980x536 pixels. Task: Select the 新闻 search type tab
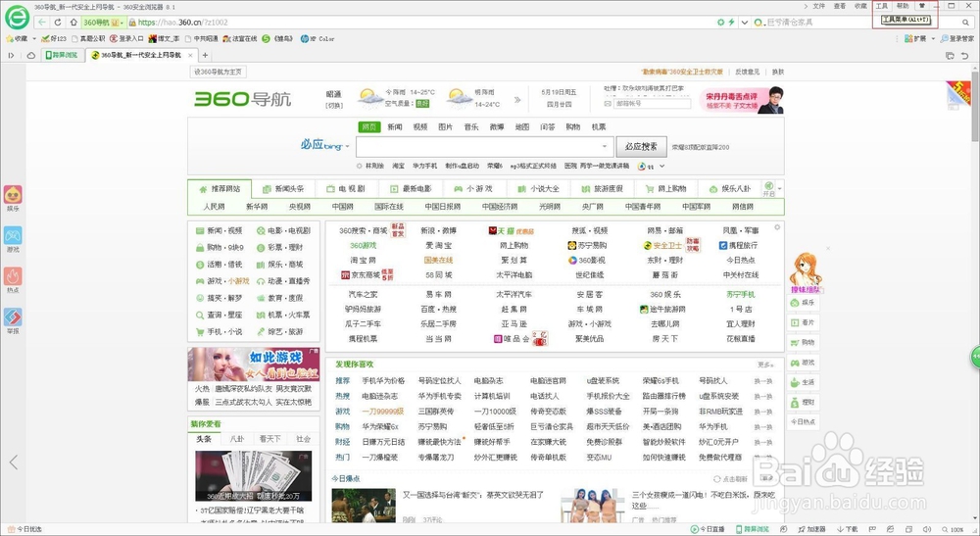click(x=395, y=126)
